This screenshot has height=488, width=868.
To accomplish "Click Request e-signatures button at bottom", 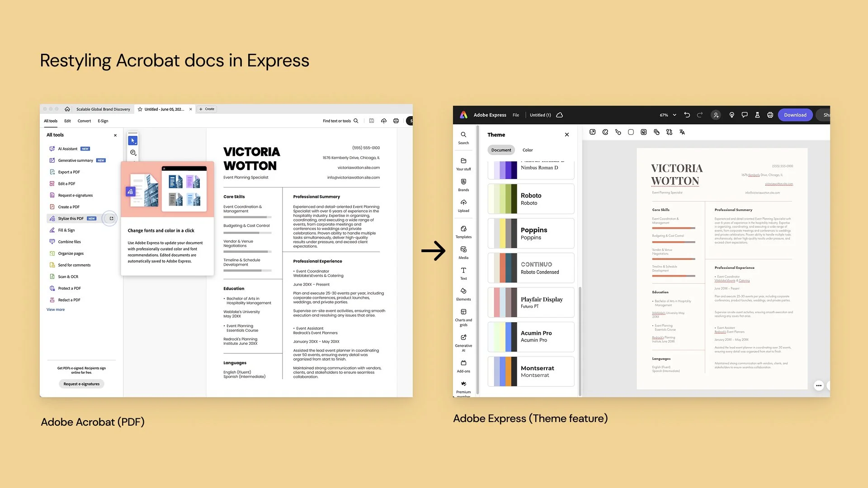I will [81, 384].
